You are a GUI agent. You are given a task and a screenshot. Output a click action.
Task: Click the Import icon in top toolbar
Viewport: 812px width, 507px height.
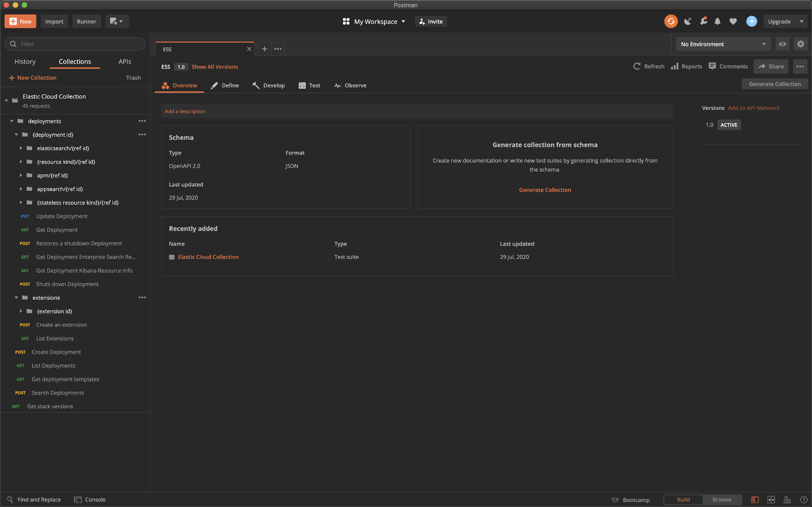coord(54,21)
